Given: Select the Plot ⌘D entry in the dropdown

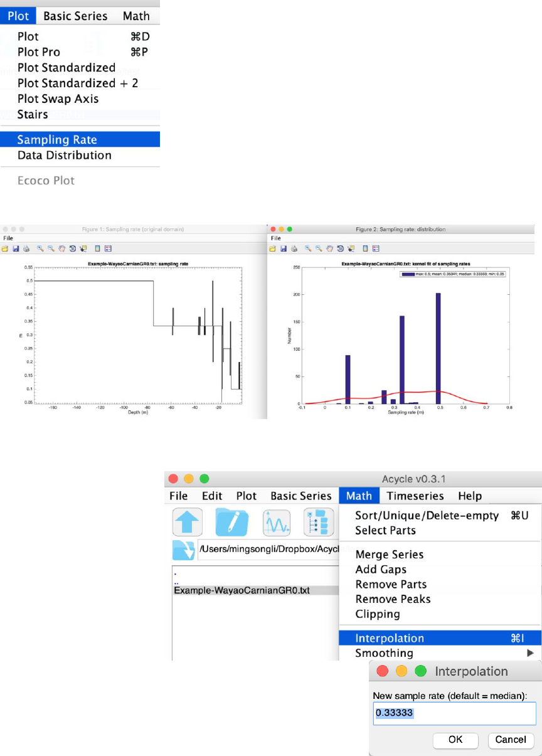Looking at the screenshot, I should [80, 37].
